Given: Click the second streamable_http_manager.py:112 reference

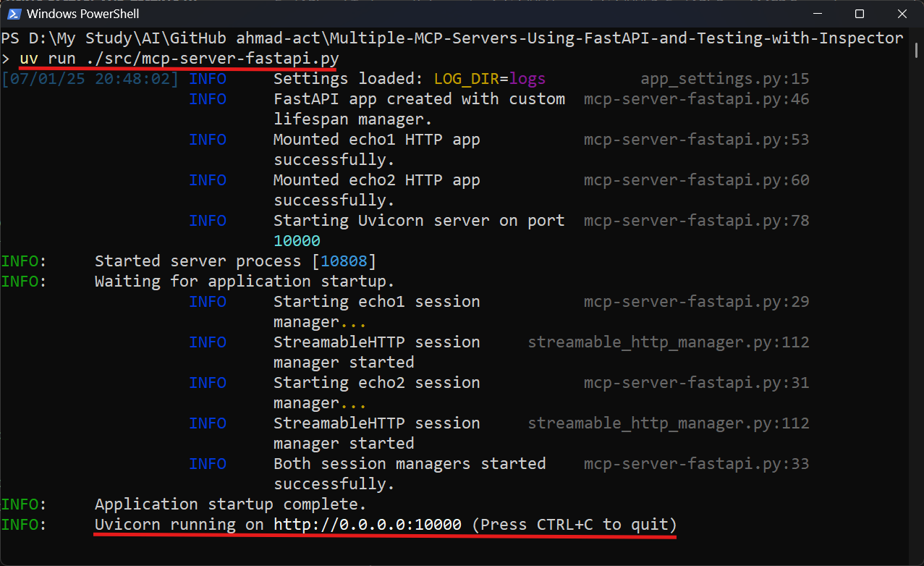Looking at the screenshot, I should coord(669,423).
